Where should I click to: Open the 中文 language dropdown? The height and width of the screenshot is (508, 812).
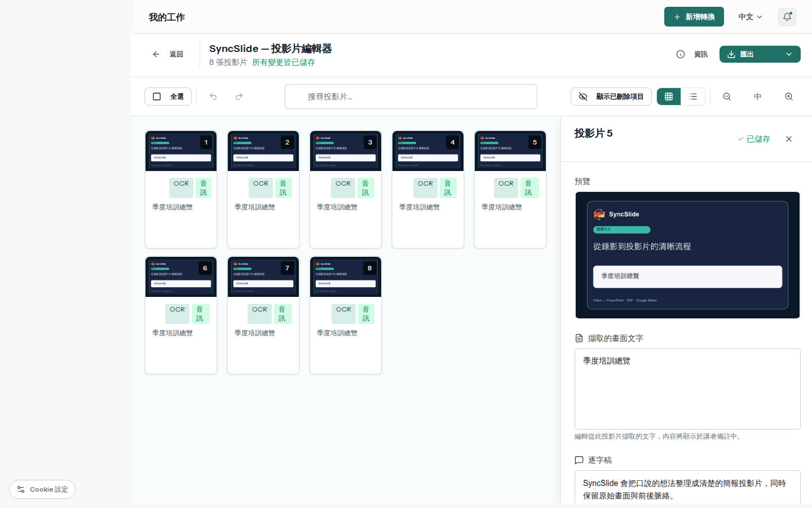pos(751,17)
